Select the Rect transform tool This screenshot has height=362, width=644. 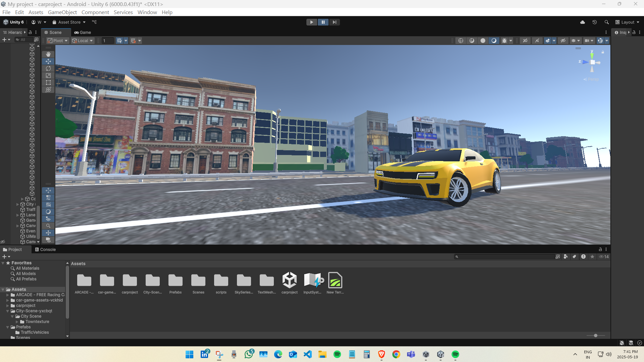click(48, 83)
